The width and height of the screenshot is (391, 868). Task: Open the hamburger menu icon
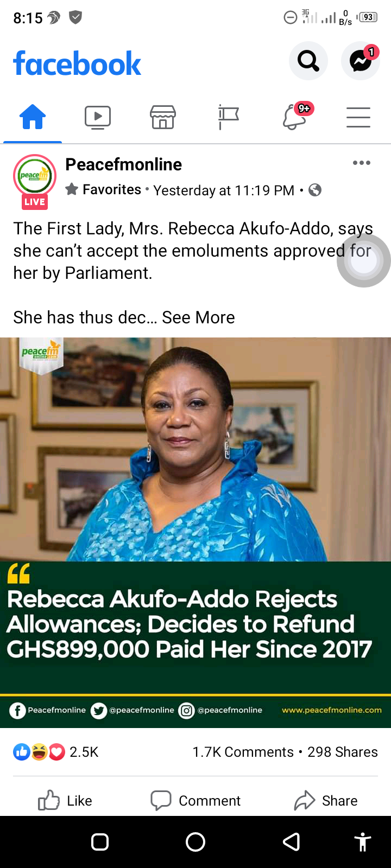[x=358, y=117]
